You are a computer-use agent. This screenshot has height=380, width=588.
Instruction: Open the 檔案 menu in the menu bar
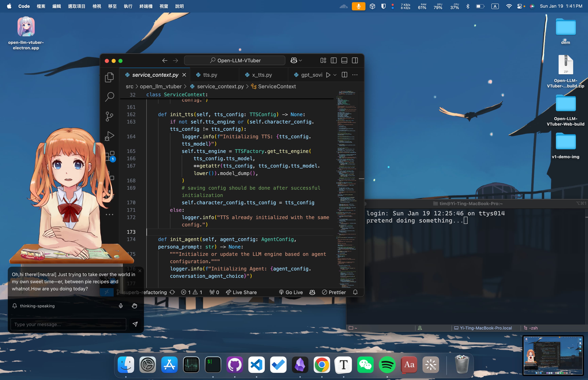[x=41, y=6]
